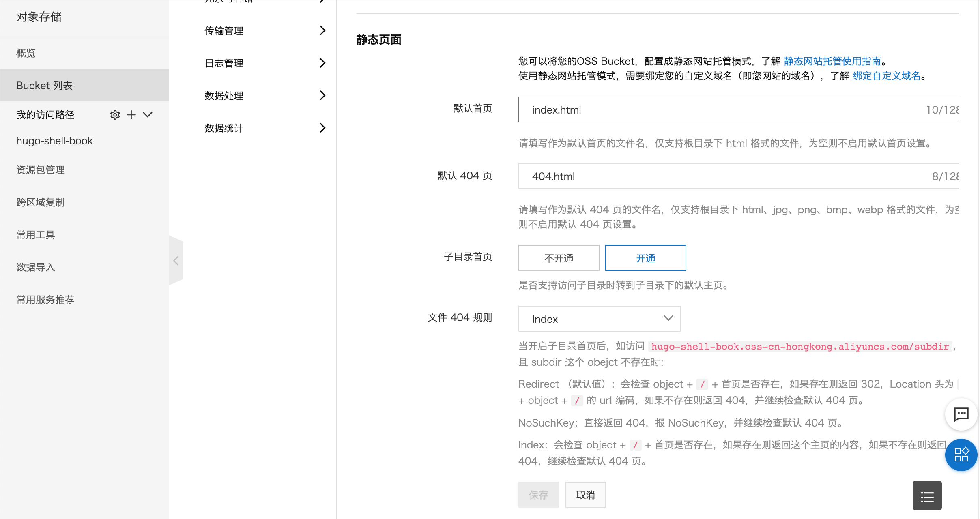This screenshot has height=519, width=980.
Task: Open the chat feedback bubble icon
Action: (x=961, y=414)
